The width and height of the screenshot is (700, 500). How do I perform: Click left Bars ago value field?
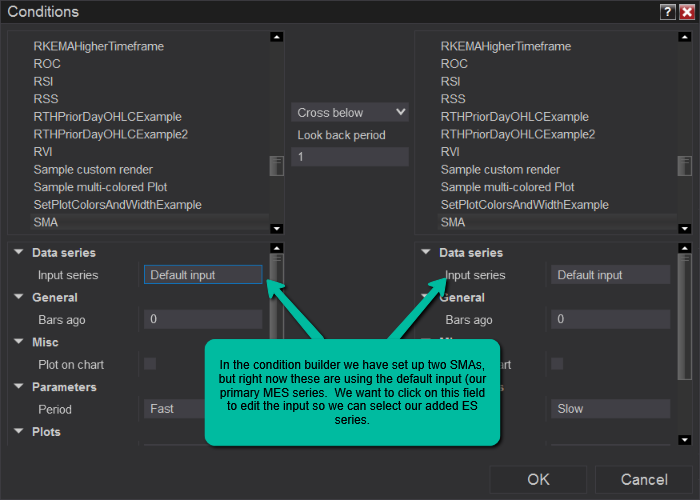203,319
